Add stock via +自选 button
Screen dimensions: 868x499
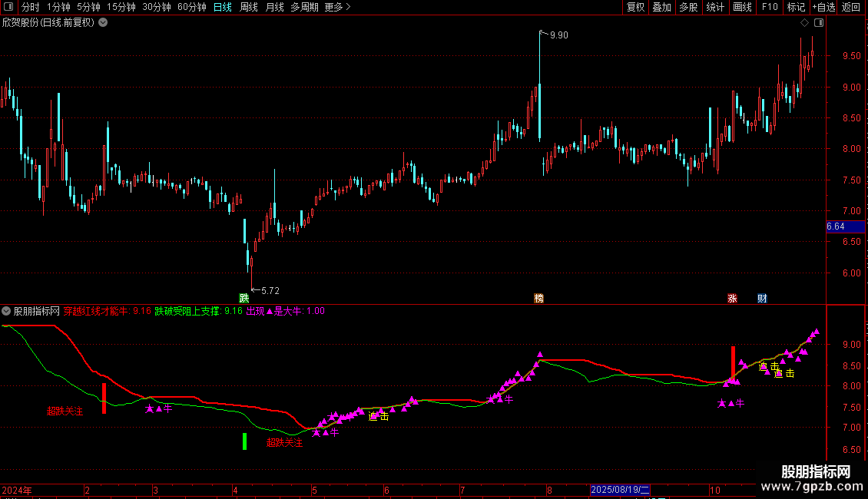(x=823, y=7)
